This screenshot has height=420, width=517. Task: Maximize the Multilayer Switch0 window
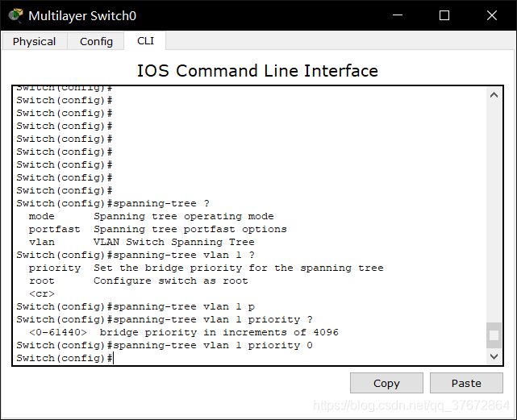coord(444,15)
